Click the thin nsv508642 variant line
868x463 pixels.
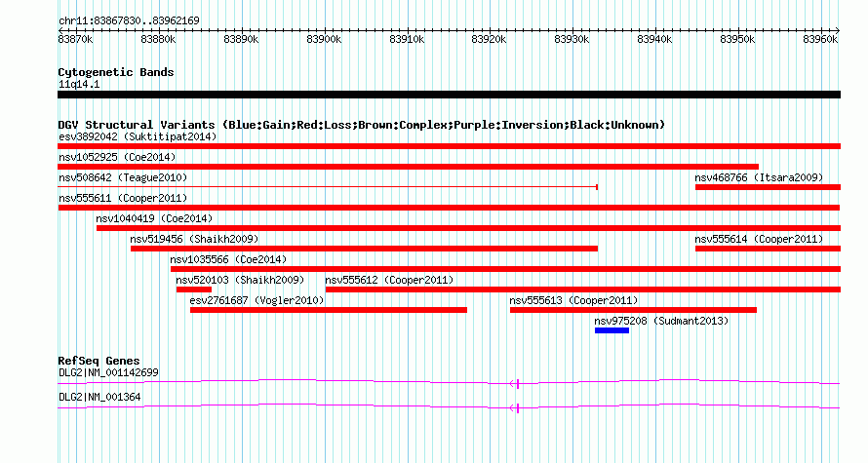pos(328,187)
